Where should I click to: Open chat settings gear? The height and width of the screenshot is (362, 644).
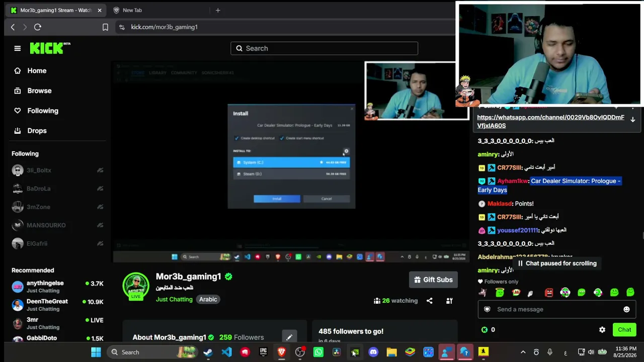coord(602,330)
